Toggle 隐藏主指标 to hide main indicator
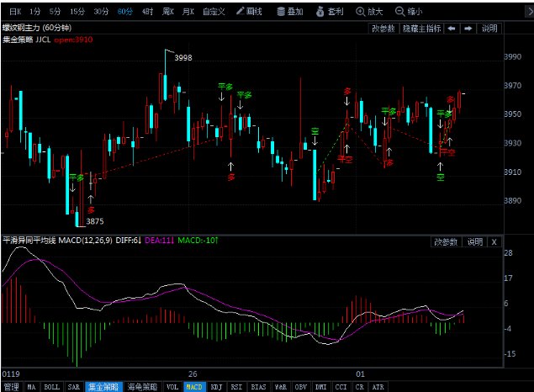The width and height of the screenshot is (534, 392). coord(420,28)
